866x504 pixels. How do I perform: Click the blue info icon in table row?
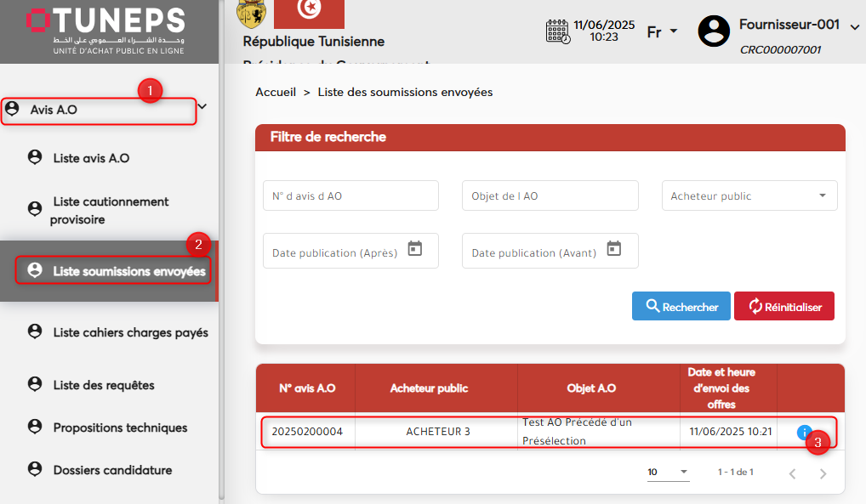point(804,433)
